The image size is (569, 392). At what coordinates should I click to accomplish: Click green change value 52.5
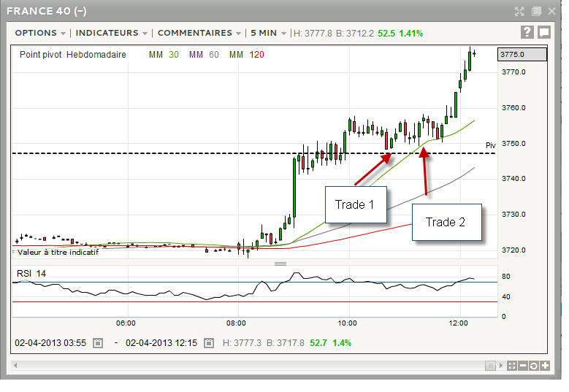pos(386,34)
